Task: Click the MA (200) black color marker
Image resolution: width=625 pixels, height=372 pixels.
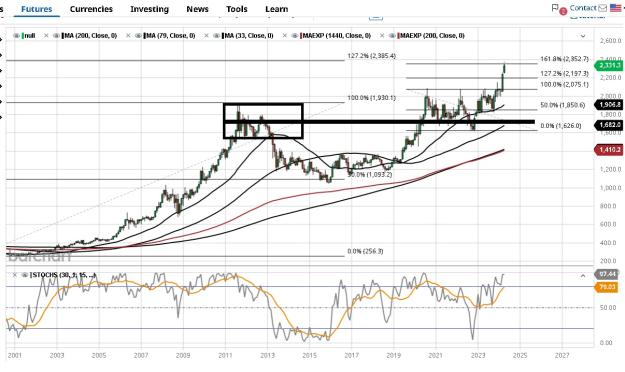Action: [63, 36]
